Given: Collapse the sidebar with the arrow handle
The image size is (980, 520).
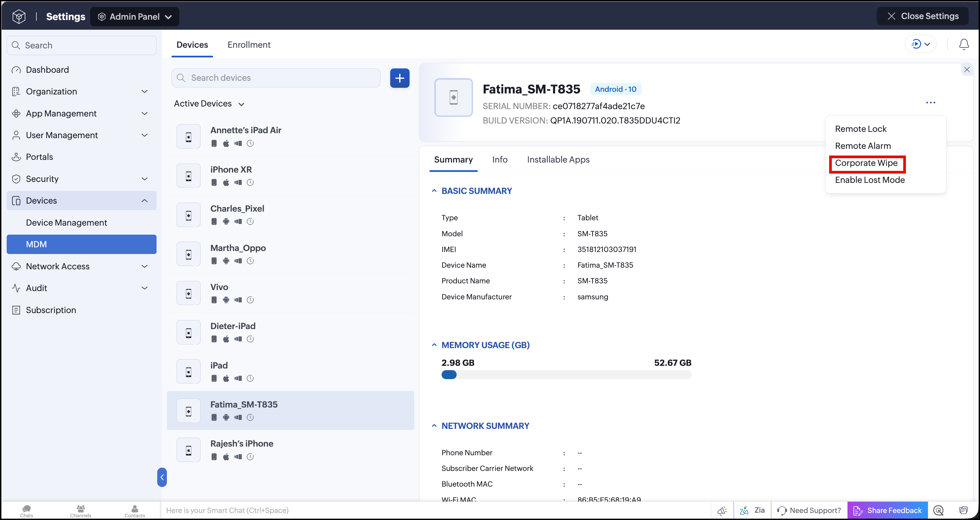Looking at the screenshot, I should coord(162,477).
